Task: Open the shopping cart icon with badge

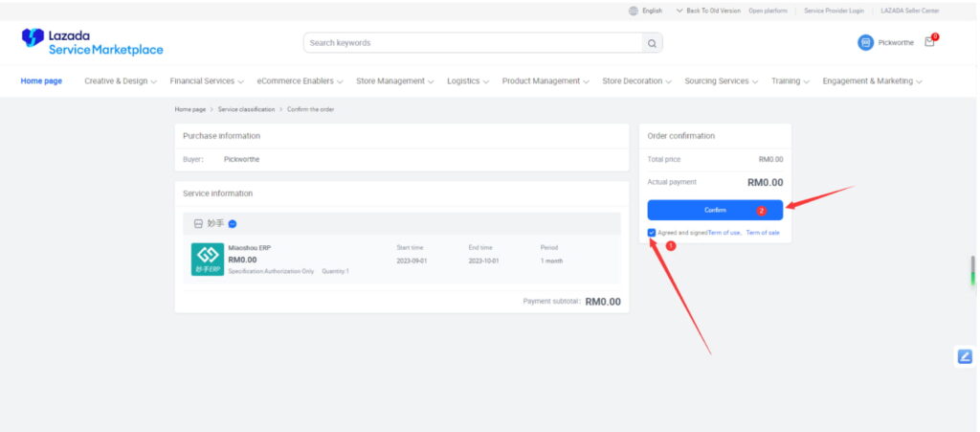Action: [930, 41]
